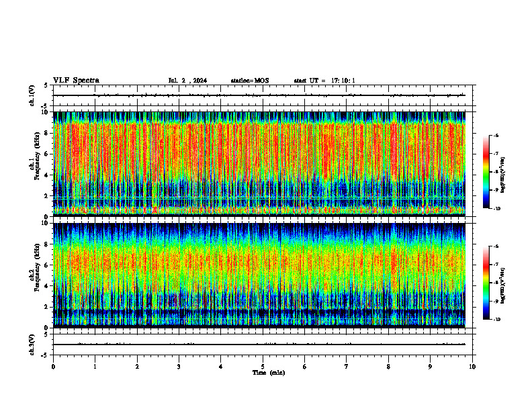Click the ch.2 color bar log(PSD) label
The height and width of the screenshot is (411, 532).
pyautogui.click(x=503, y=286)
